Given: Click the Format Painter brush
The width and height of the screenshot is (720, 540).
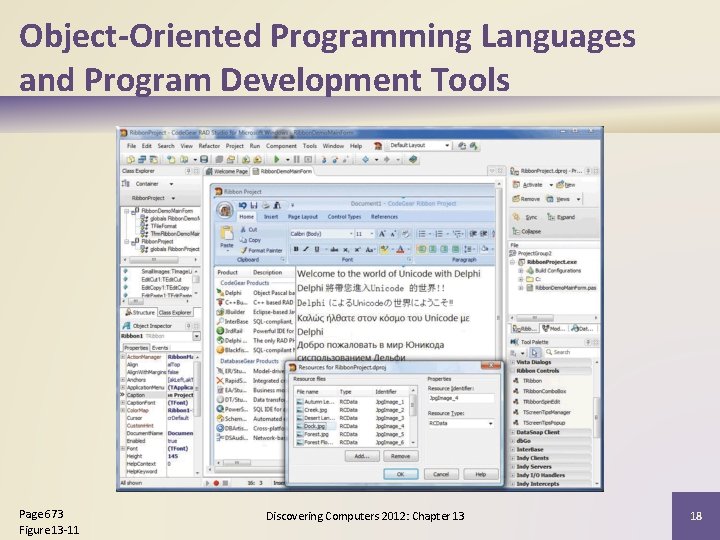Looking at the screenshot, I should click(261, 250).
